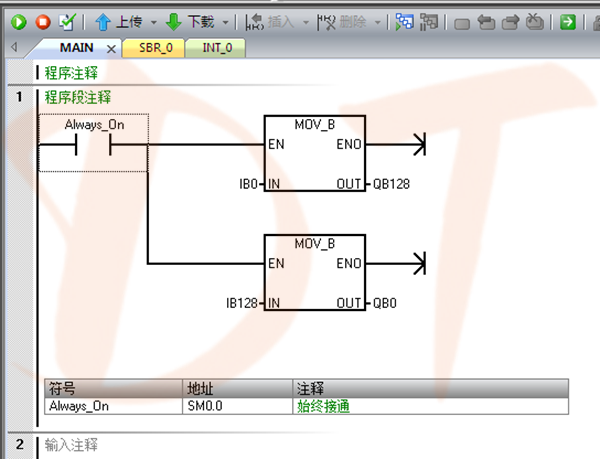
Task: Click the green arrow icon at toolbar end
Action: pyautogui.click(x=568, y=21)
